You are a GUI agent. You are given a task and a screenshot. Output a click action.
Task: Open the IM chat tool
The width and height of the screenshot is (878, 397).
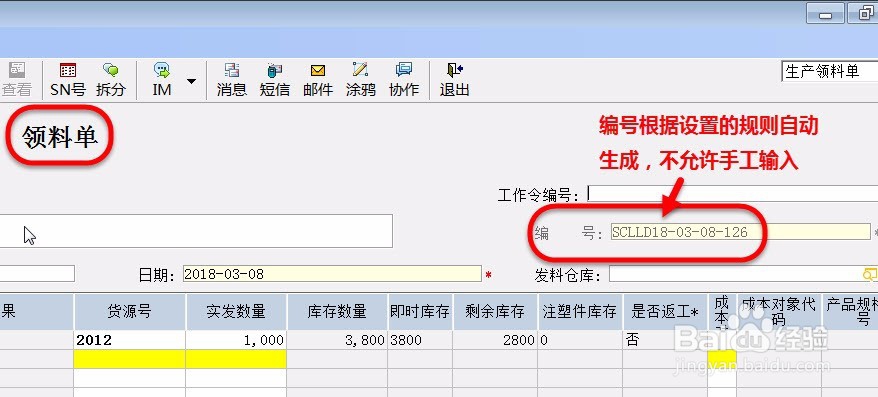pos(162,80)
